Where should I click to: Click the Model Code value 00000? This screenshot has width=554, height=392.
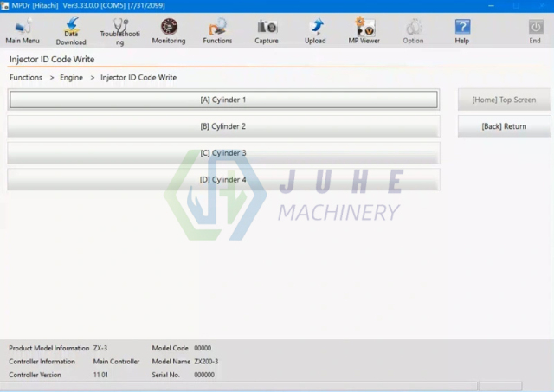point(203,348)
